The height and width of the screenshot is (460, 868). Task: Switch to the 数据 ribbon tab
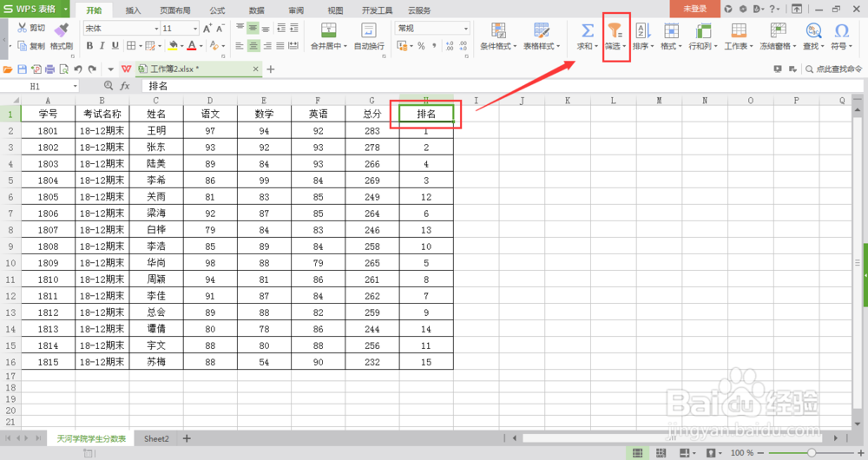coord(256,10)
